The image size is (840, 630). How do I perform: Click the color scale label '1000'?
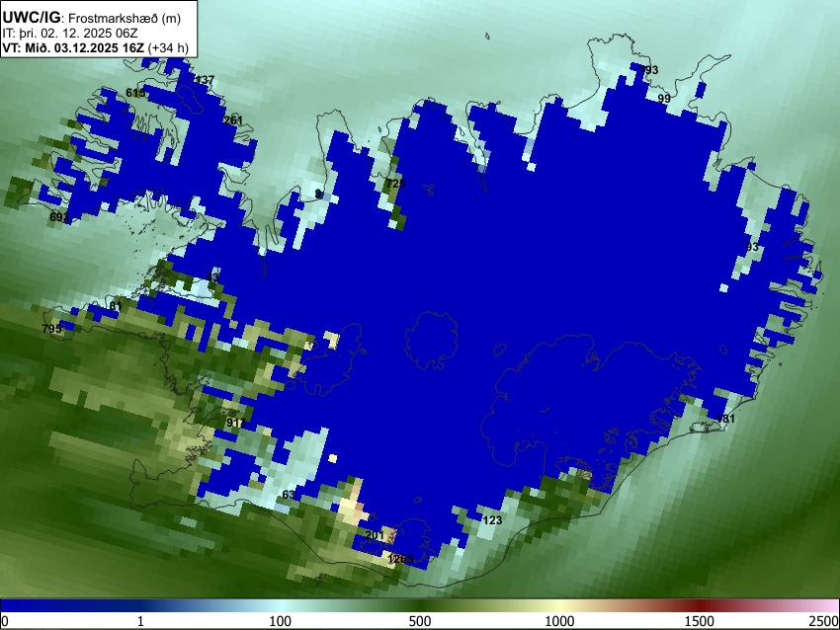559,621
